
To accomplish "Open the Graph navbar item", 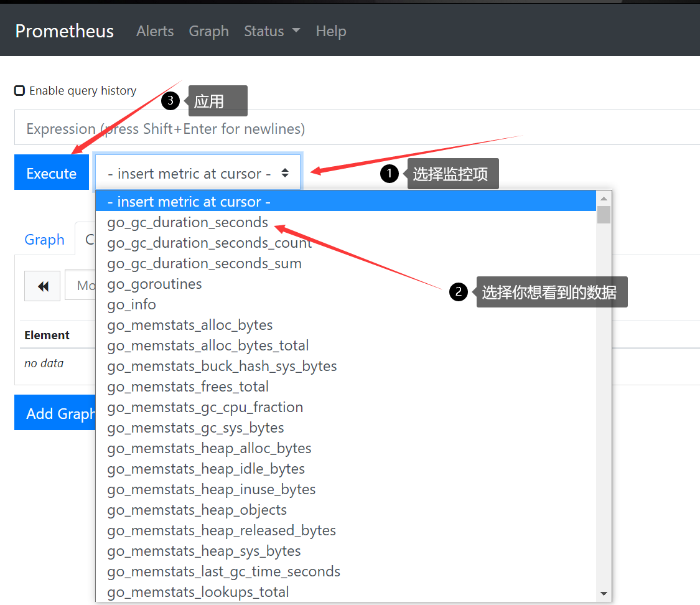I will [208, 30].
